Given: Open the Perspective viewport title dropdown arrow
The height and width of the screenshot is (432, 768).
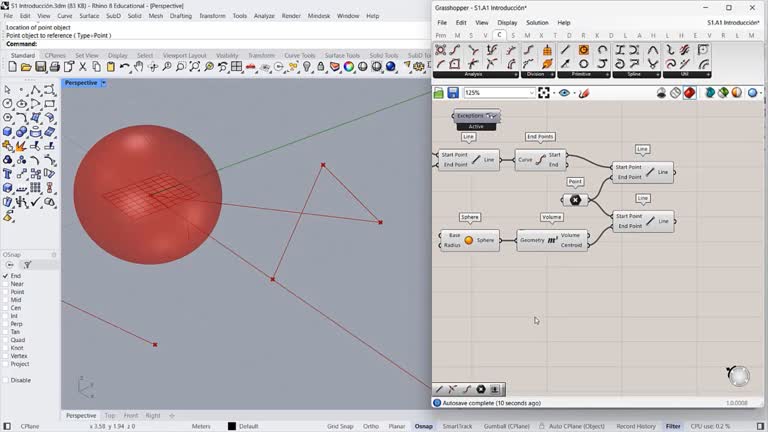Looking at the screenshot, I should [103, 83].
